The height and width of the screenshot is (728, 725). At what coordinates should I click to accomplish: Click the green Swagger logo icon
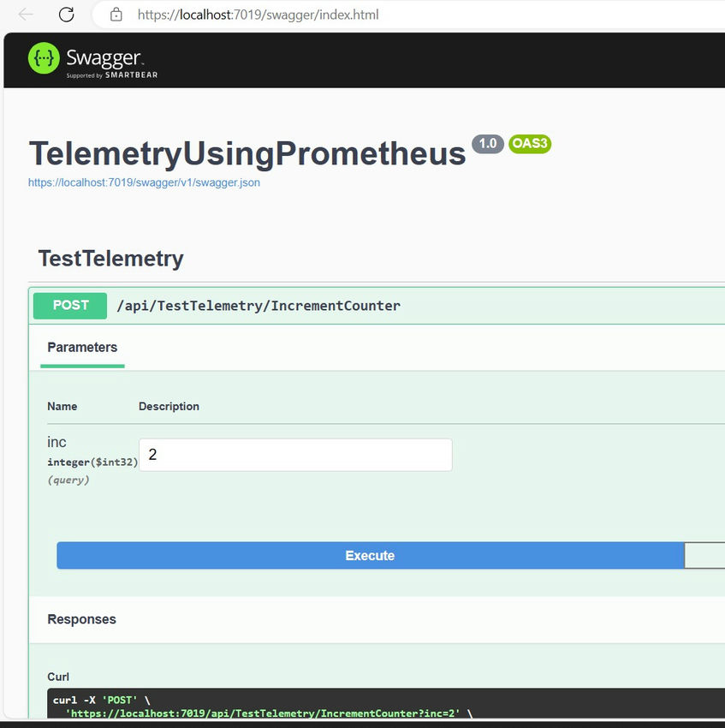coord(44,58)
